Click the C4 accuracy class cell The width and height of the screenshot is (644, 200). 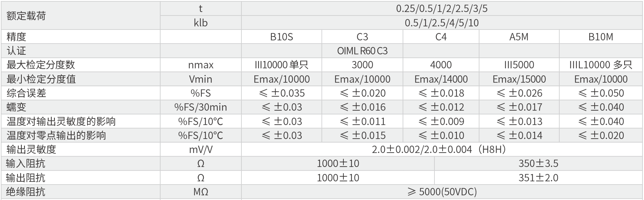pyautogui.click(x=441, y=37)
